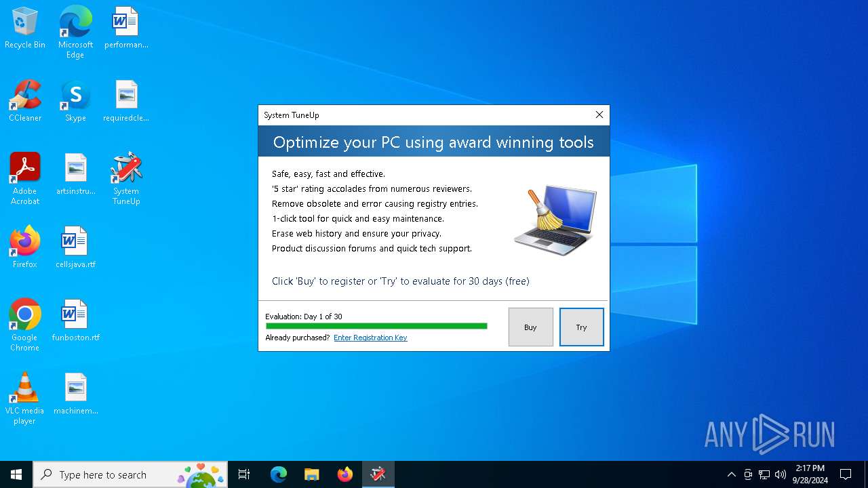Image resolution: width=868 pixels, height=488 pixels.
Task: Select the artsinstru... image file icon
Action: [75, 174]
